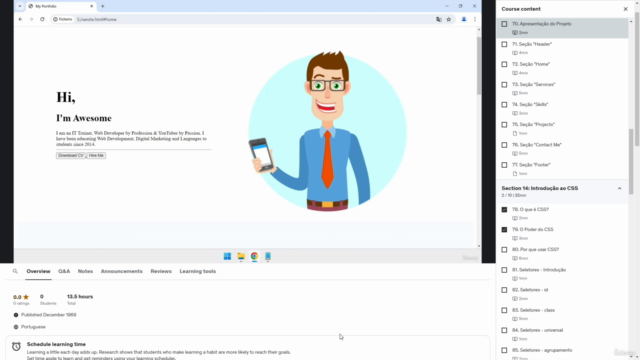640x360 pixels.
Task: Click the globe icon beside Portuguese
Action: point(16,327)
